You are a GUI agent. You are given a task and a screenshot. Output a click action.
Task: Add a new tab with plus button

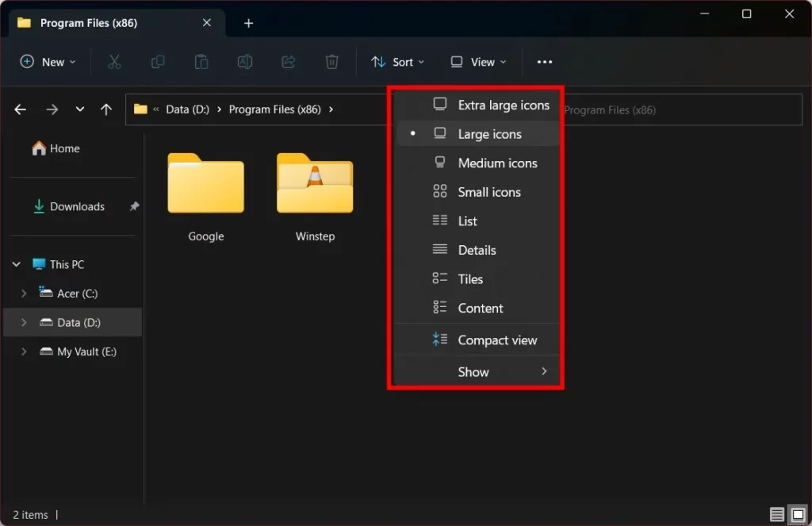tap(248, 23)
